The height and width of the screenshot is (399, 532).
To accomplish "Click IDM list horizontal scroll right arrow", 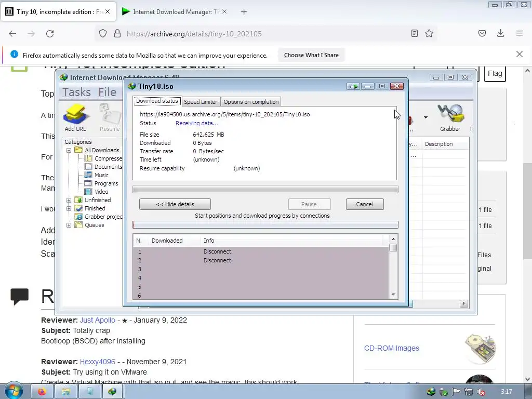I will 464,303.
